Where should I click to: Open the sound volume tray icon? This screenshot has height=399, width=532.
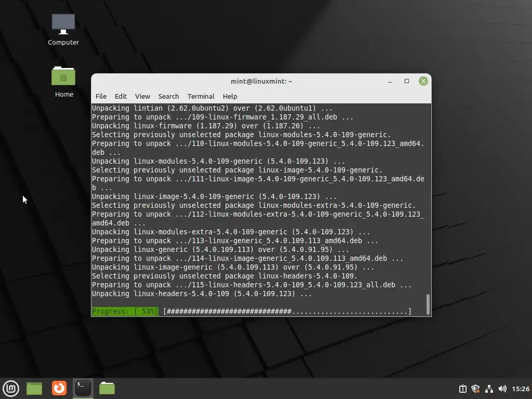click(502, 389)
